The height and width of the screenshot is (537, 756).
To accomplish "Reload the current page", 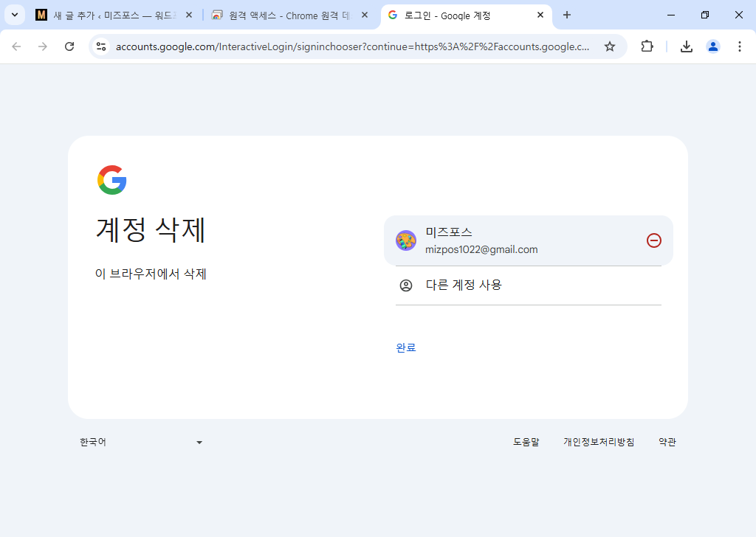I will tap(69, 46).
